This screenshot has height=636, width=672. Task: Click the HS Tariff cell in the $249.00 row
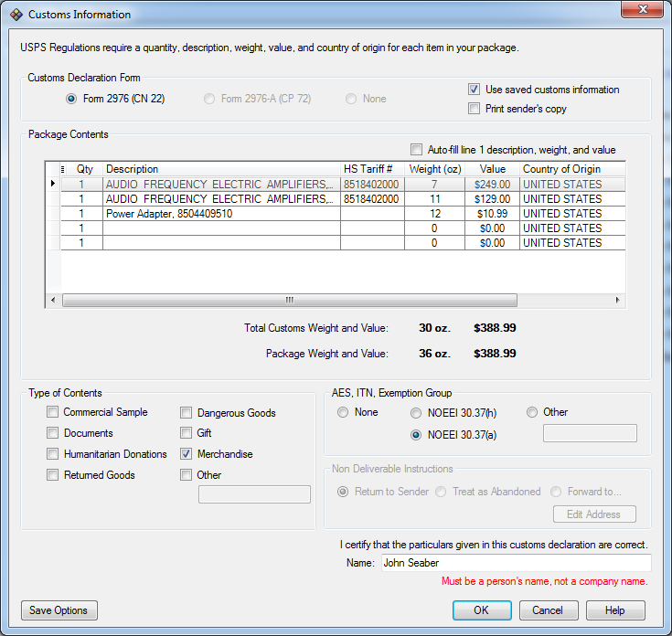click(x=372, y=185)
